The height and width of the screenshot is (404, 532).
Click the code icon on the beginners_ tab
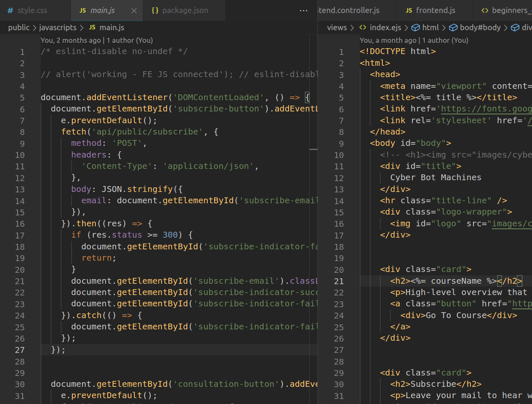(x=485, y=10)
